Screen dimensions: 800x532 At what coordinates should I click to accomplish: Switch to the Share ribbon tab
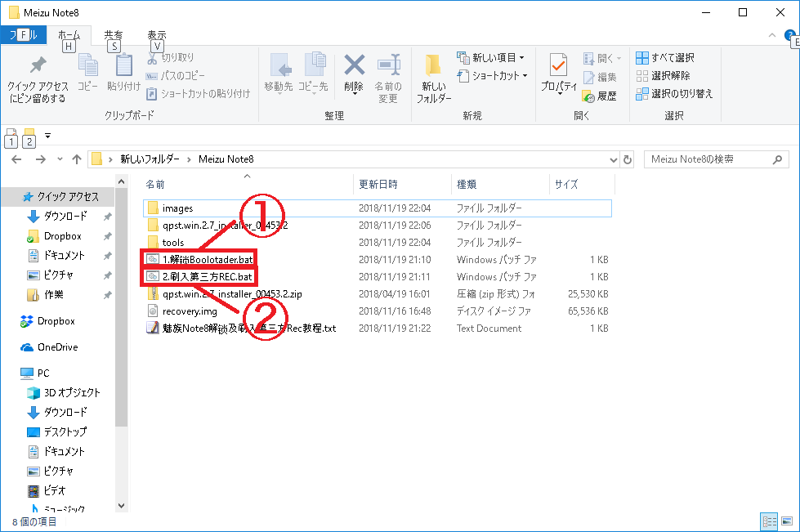(x=114, y=34)
